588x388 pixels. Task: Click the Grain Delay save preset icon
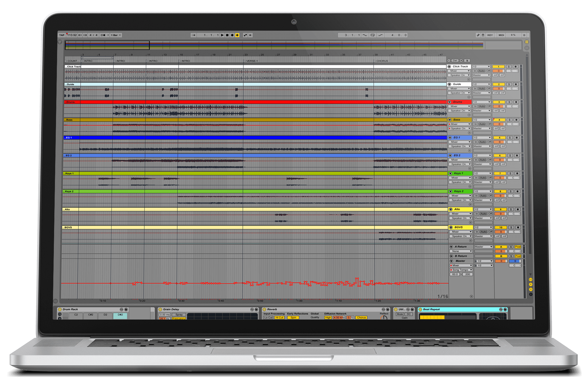point(257,309)
